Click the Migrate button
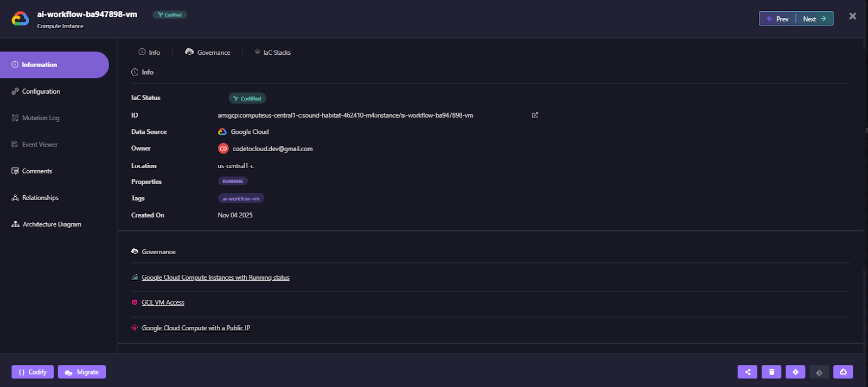The width and height of the screenshot is (868, 387). tap(82, 372)
